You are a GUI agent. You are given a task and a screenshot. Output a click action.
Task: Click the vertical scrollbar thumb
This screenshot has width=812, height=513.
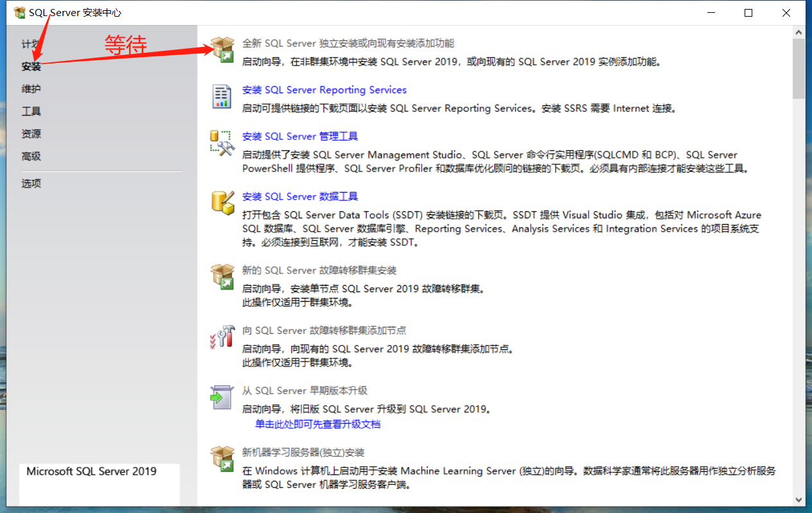tap(799, 68)
